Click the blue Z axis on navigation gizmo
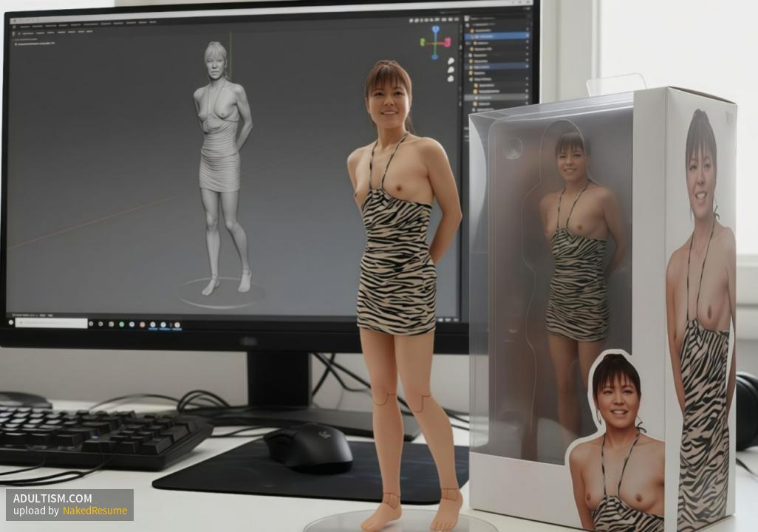The height and width of the screenshot is (532, 758). tap(435, 30)
